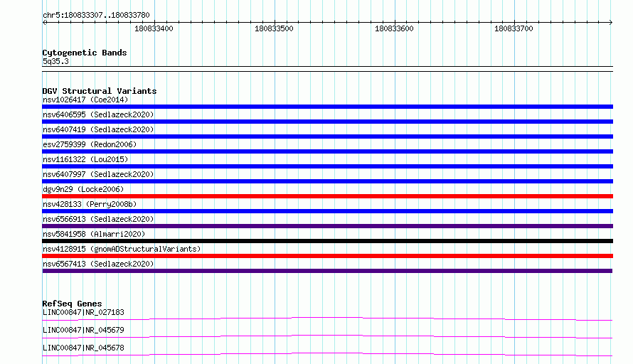Viewport: 633px width, 364px height.
Task: Select the purple bar under nsv6567413
Action: [327, 271]
